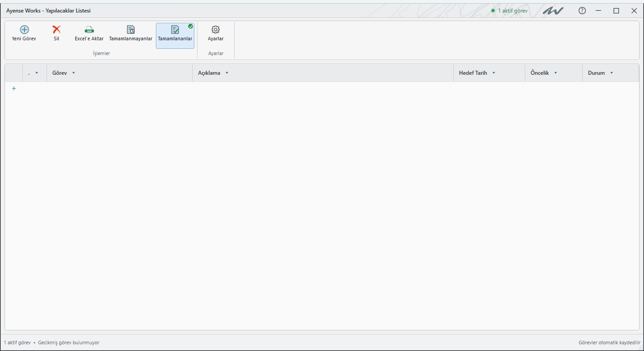Open the Görev column filter dropdown

pyautogui.click(x=73, y=73)
